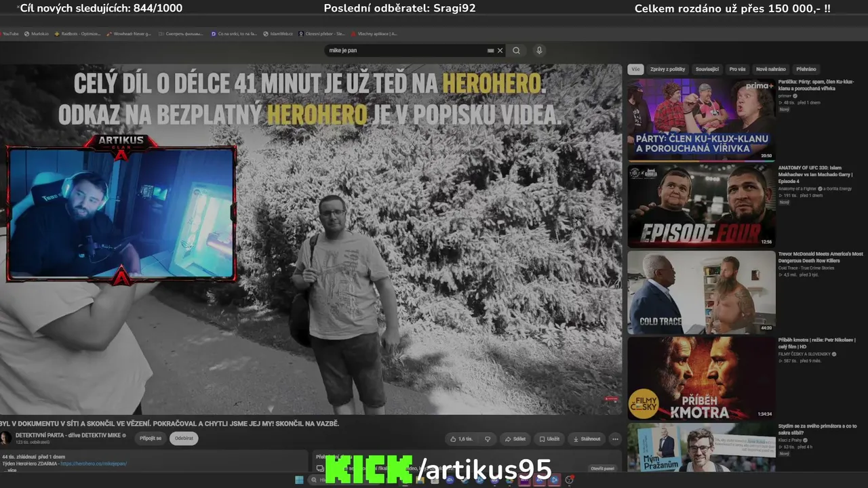Image resolution: width=868 pixels, height=488 pixels.
Task: Click Trevor McDonald Meets America's Most Dangerous title
Action: pyautogui.click(x=821, y=257)
